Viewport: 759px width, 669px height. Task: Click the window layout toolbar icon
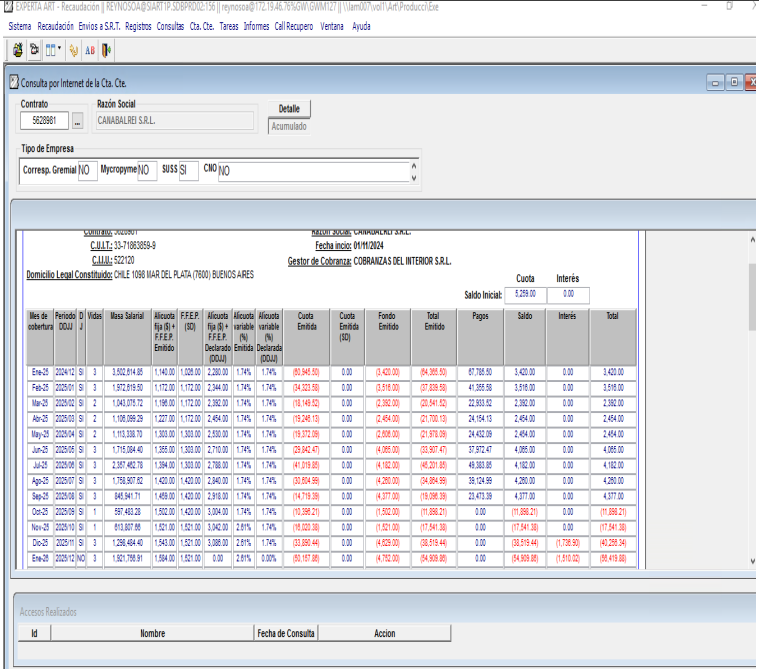click(x=50, y=48)
